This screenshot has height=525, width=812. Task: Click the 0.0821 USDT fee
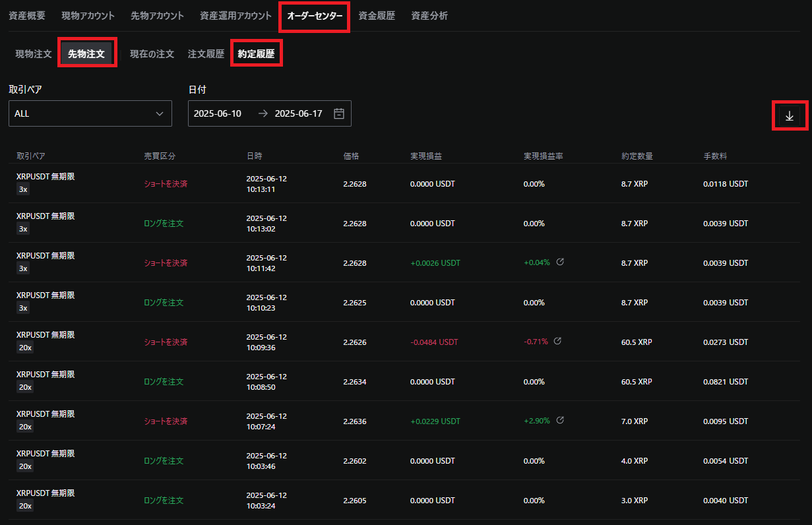point(726,382)
